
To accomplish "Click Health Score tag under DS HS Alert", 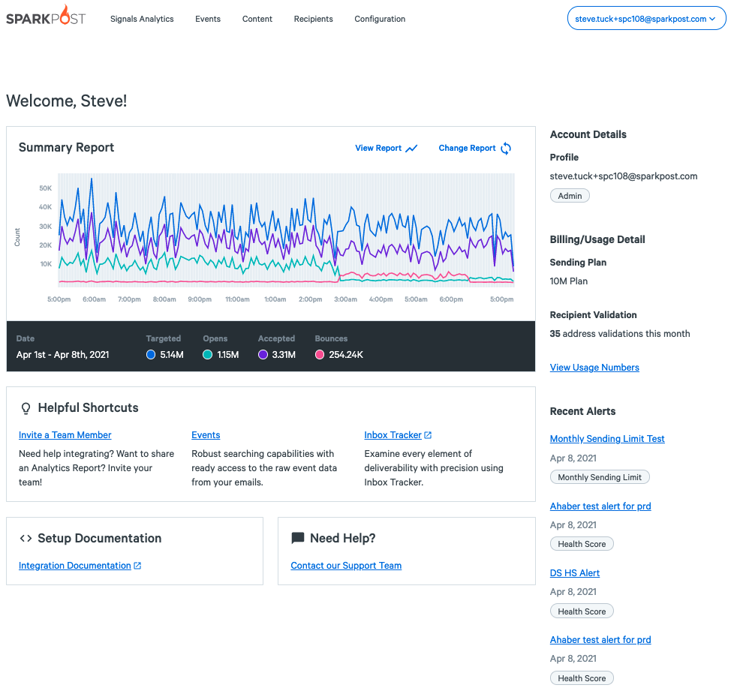I will pos(582,611).
